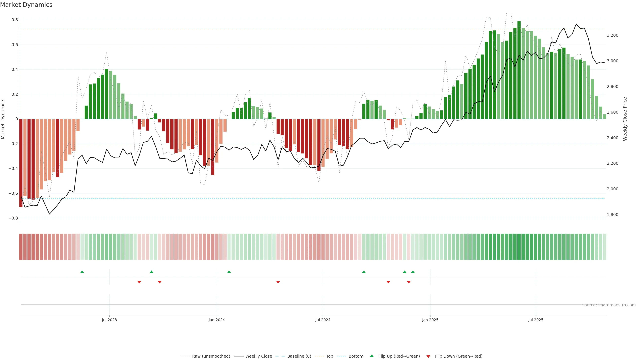The image size is (644, 362).
Task: Click the leftmost red flip-down triangle marker
Action: [x=139, y=282]
